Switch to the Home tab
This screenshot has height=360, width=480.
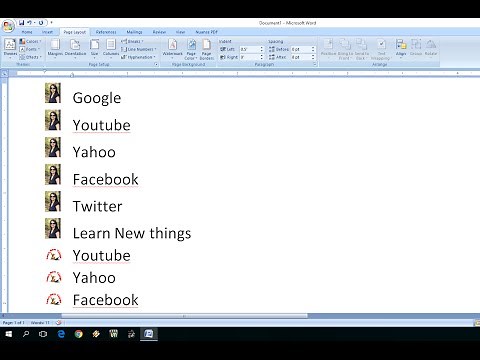click(27, 32)
